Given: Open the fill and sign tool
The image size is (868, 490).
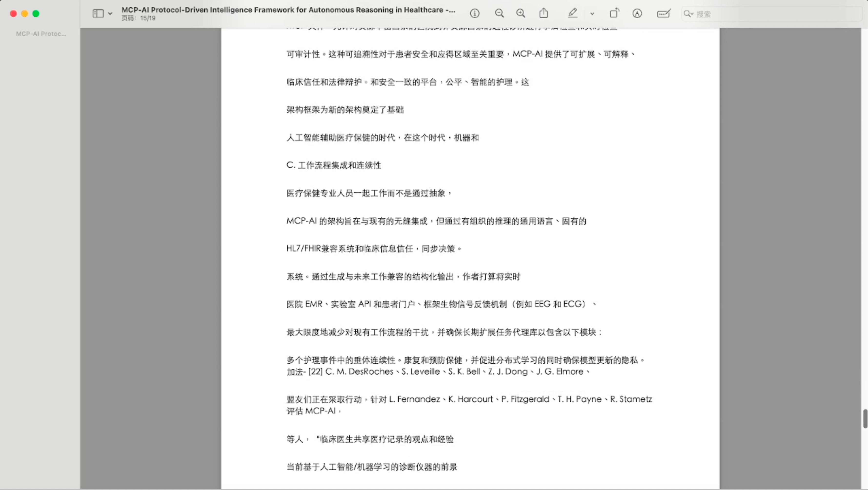Looking at the screenshot, I should coord(664,13).
